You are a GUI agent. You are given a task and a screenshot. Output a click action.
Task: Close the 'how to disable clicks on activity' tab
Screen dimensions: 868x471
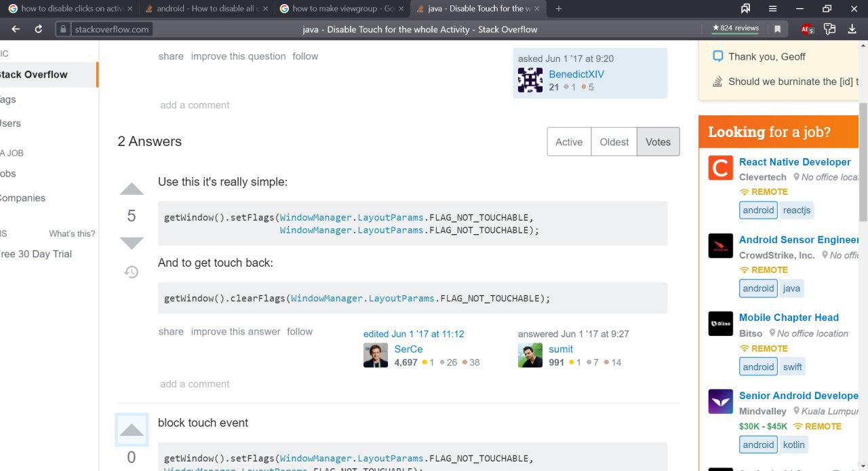point(130,9)
